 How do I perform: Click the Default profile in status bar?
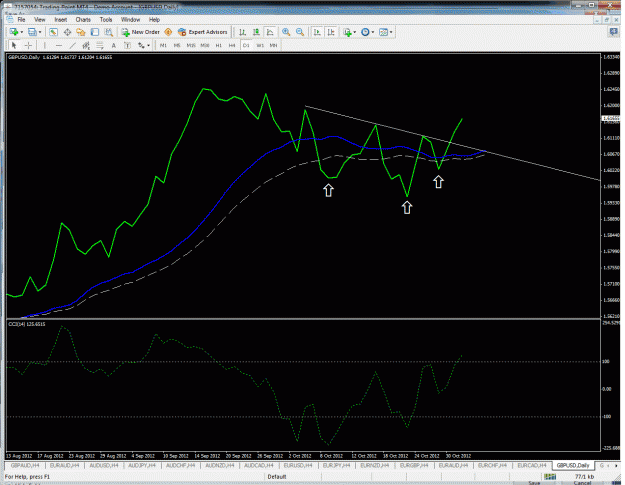[x=277, y=477]
